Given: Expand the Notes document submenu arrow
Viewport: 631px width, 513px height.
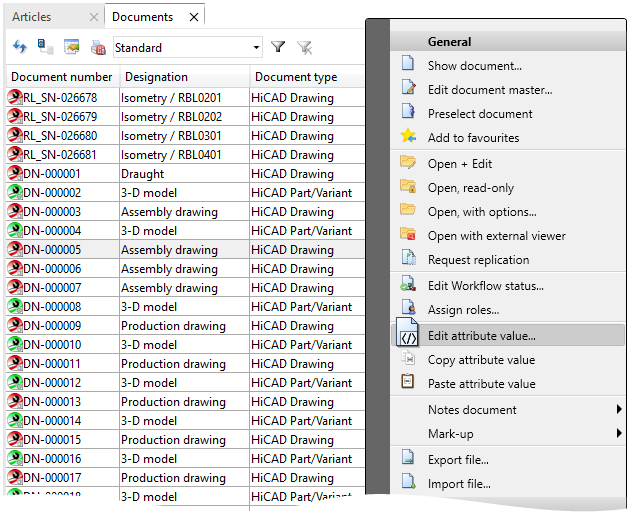Looking at the screenshot, I should pos(619,409).
